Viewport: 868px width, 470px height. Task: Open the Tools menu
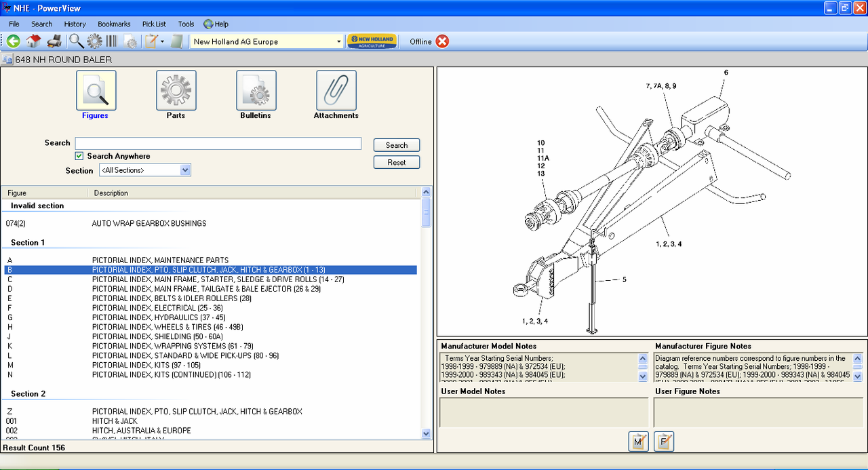click(x=186, y=24)
